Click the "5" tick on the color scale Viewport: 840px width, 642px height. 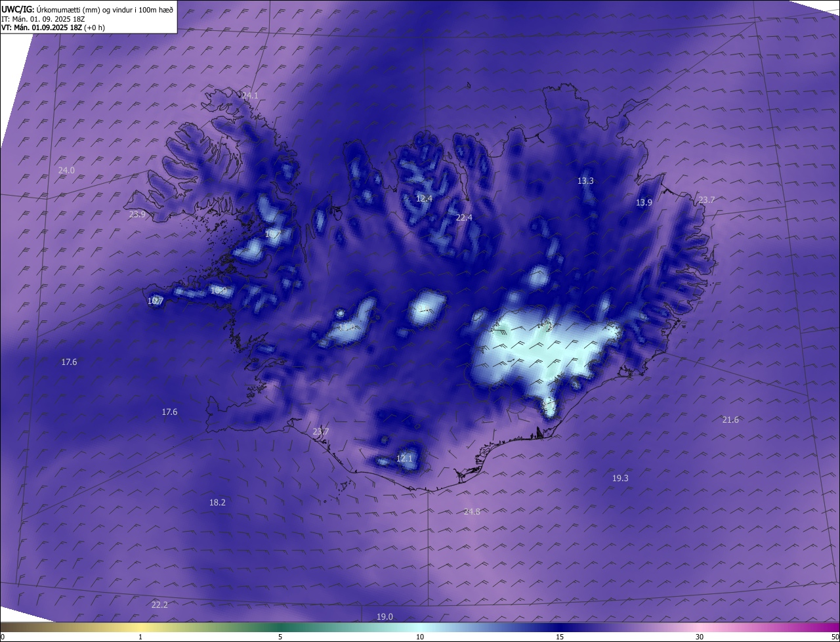(280, 637)
